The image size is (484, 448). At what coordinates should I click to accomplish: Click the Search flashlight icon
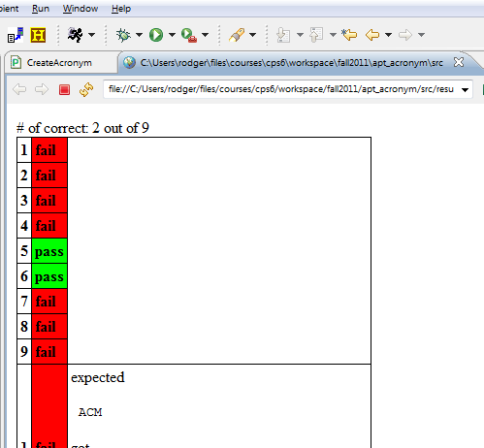237,35
